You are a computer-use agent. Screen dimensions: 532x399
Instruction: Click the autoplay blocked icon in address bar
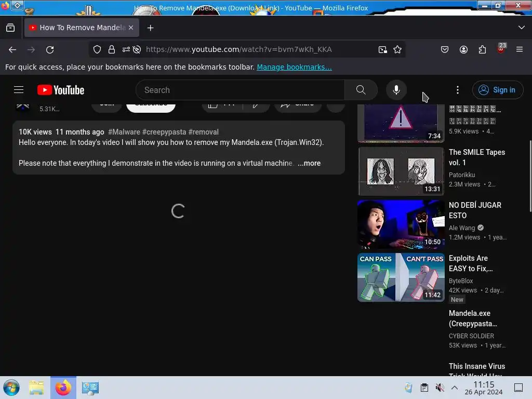click(x=137, y=49)
